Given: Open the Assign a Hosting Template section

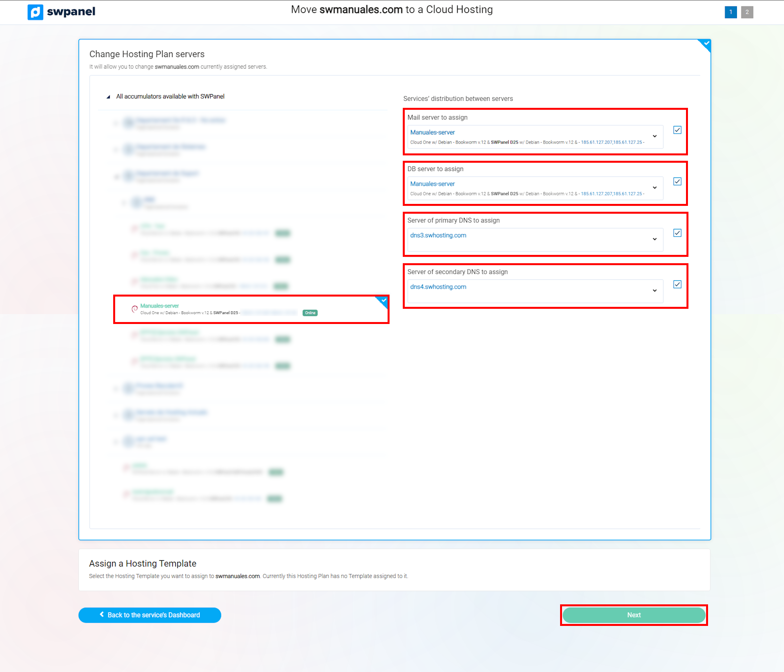Looking at the screenshot, I should (394, 570).
